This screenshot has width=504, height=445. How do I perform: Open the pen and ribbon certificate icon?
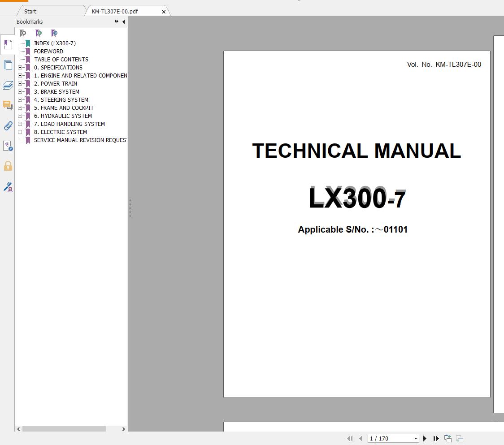pyautogui.click(x=8, y=187)
